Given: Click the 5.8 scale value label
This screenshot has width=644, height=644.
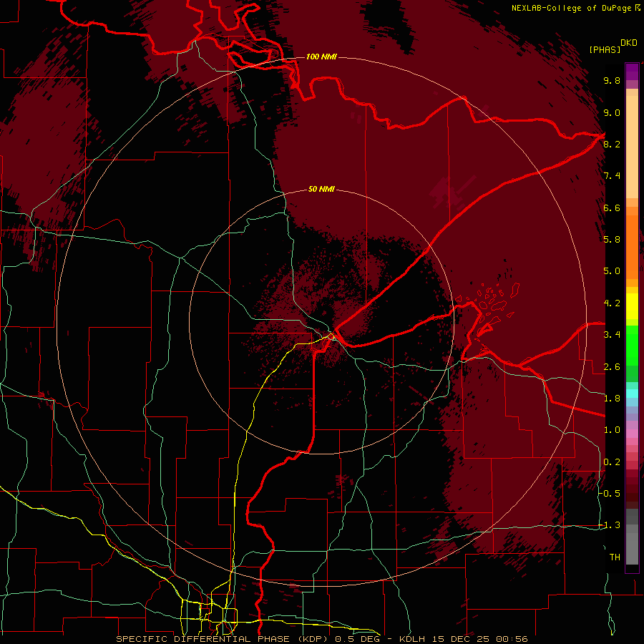Looking at the screenshot, I should [x=612, y=239].
